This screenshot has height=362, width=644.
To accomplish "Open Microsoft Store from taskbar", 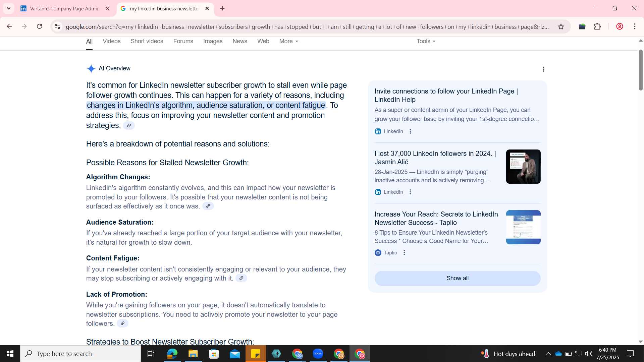I will (x=214, y=354).
